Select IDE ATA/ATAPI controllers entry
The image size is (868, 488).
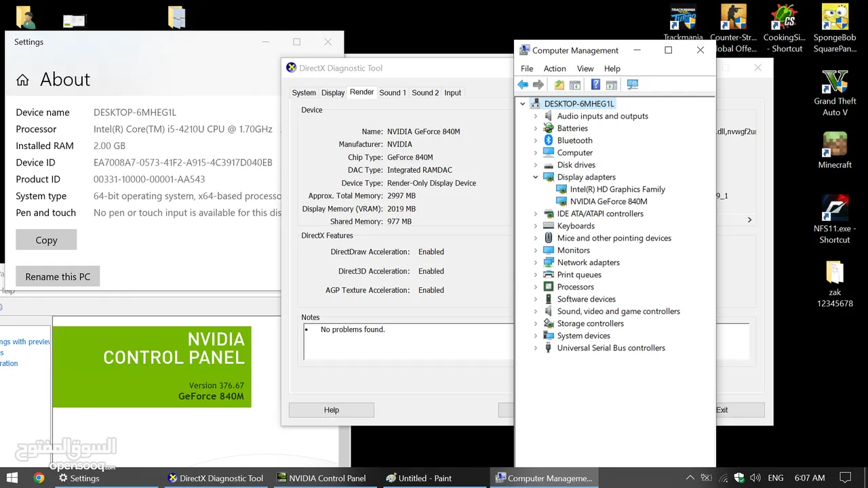tap(600, 213)
